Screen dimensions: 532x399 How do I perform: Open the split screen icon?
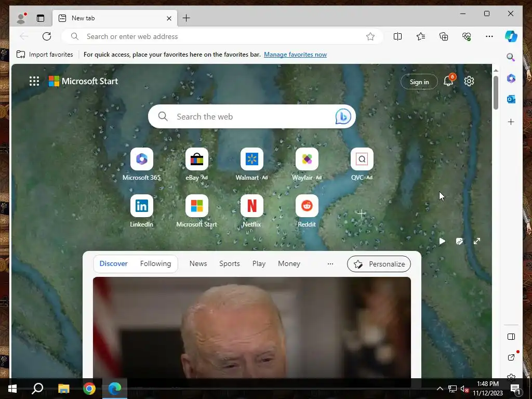coord(397,36)
